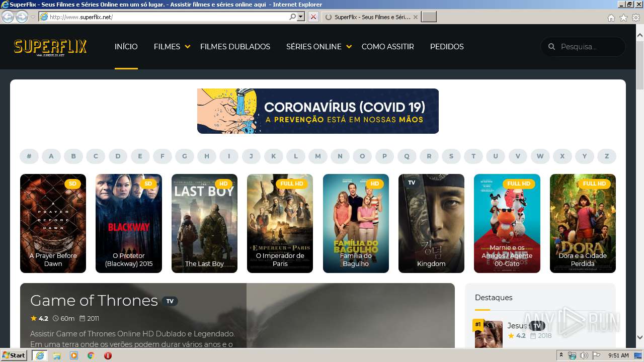Filter titles by letter A
This screenshot has width=644, height=362.
coord(51,156)
